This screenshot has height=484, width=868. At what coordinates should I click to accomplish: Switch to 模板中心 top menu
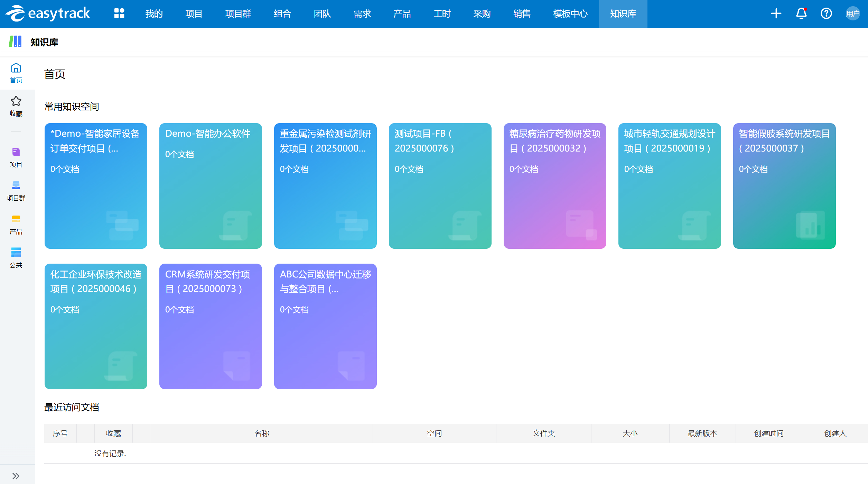tap(570, 13)
